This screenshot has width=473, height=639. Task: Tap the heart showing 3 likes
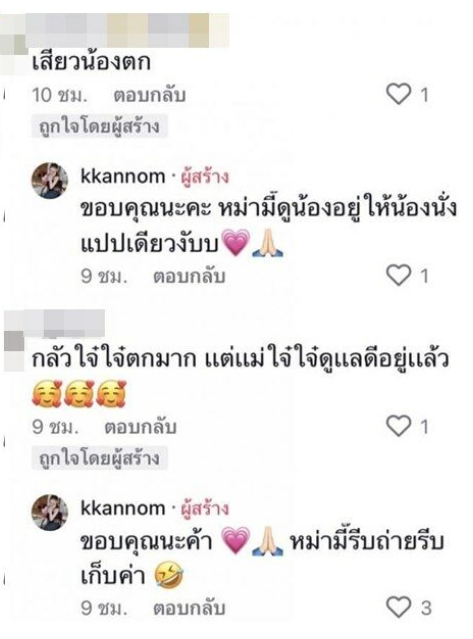click(398, 607)
